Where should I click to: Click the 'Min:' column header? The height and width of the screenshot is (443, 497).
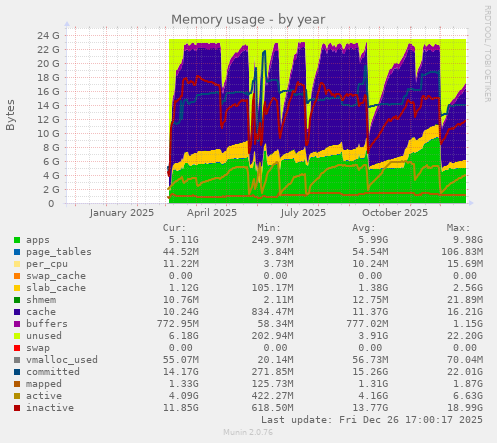(x=269, y=228)
